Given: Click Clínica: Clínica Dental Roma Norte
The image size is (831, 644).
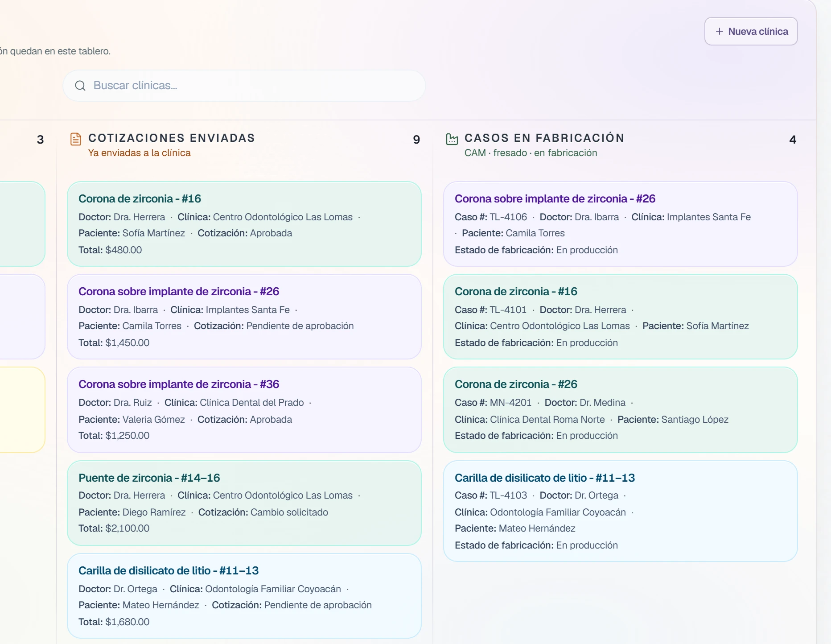Looking at the screenshot, I should [x=530, y=419].
